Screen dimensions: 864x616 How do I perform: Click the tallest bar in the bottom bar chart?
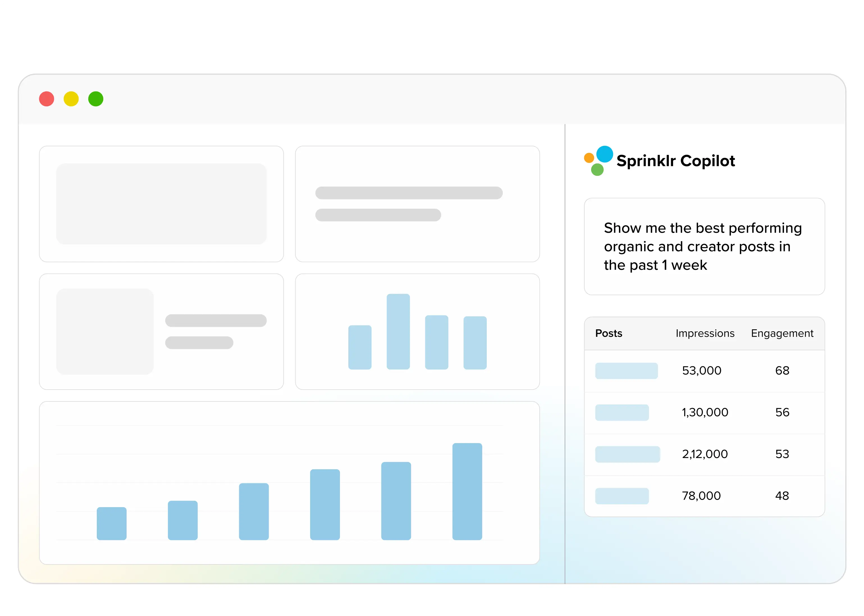(467, 491)
